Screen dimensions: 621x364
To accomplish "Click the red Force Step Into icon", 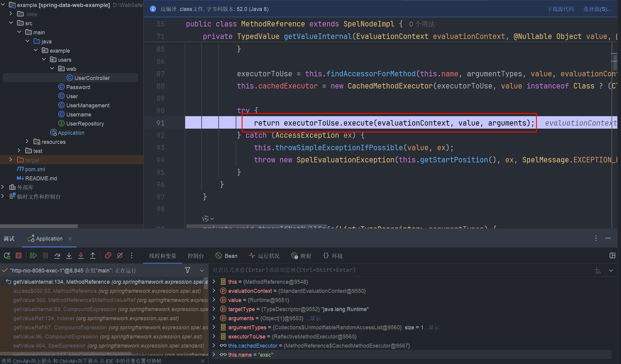I will pos(81,256).
